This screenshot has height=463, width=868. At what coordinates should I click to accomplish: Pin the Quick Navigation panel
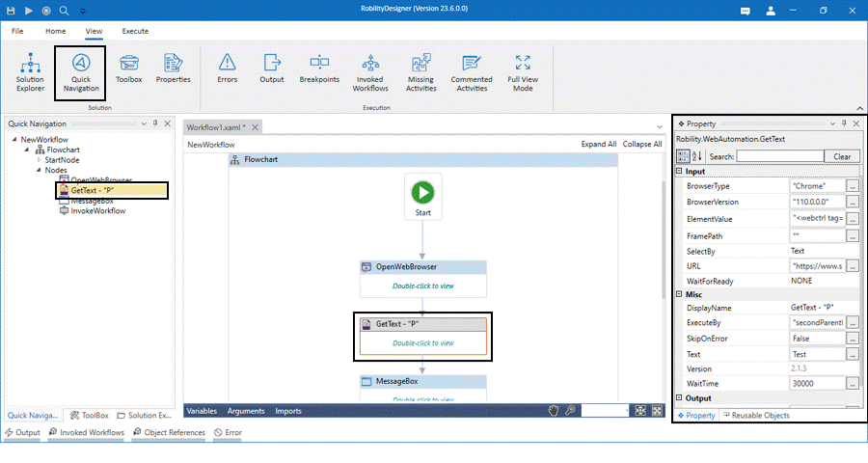tap(155, 123)
